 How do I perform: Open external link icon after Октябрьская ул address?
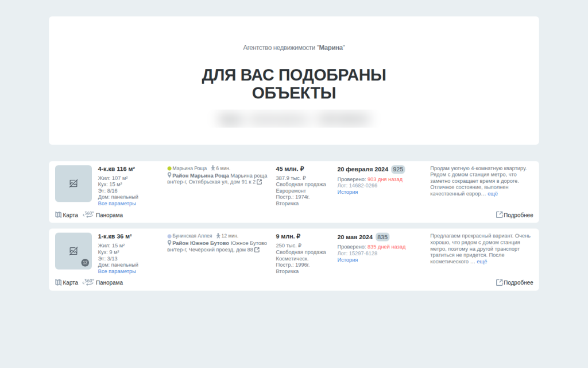259,182
